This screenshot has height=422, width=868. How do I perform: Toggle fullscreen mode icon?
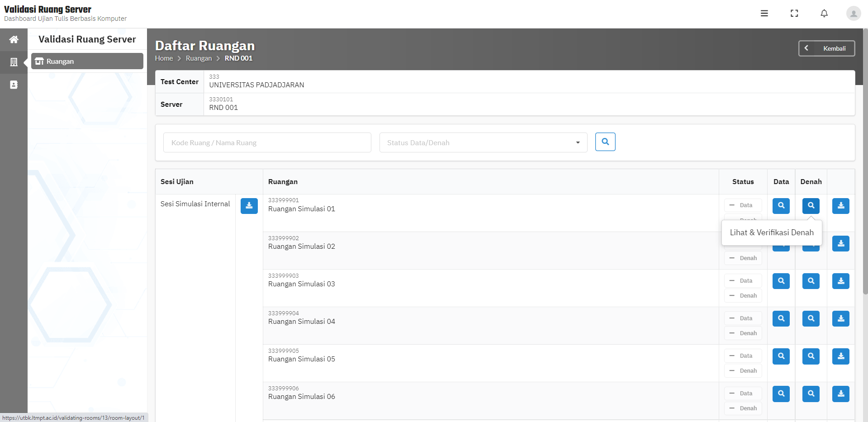click(794, 14)
